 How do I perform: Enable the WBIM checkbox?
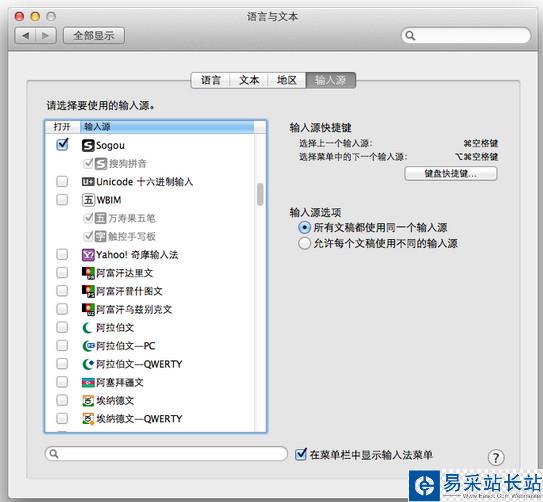tap(62, 199)
